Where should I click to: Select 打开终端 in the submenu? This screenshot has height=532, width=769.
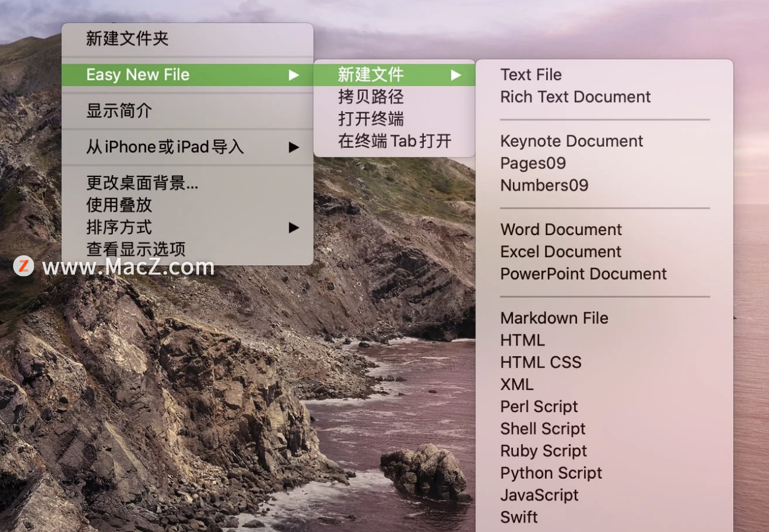tap(395, 119)
